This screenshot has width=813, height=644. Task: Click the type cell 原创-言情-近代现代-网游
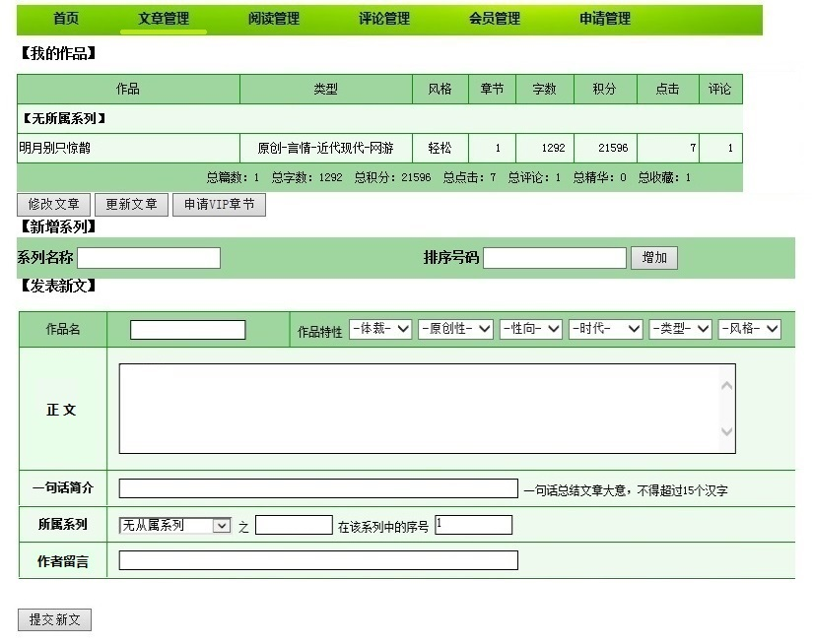[325, 148]
